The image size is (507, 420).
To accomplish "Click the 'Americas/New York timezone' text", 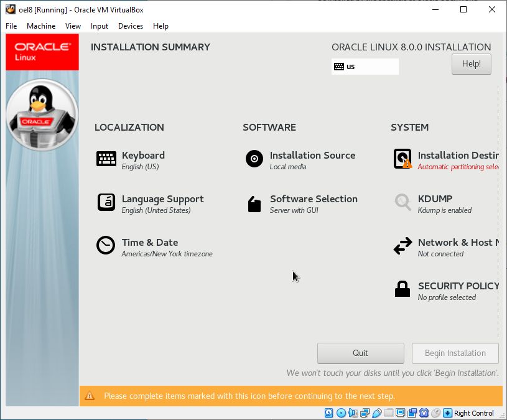I will [167, 254].
